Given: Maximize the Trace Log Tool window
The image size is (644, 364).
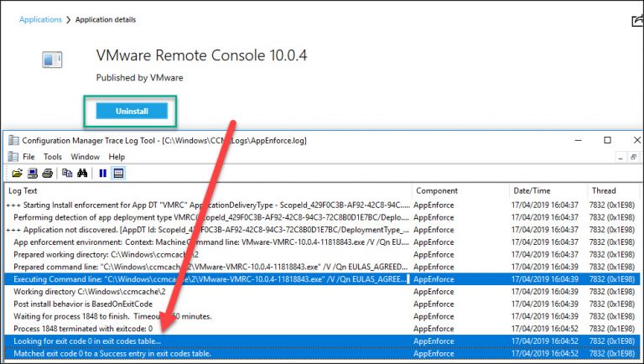Looking at the screenshot, I should [607, 140].
